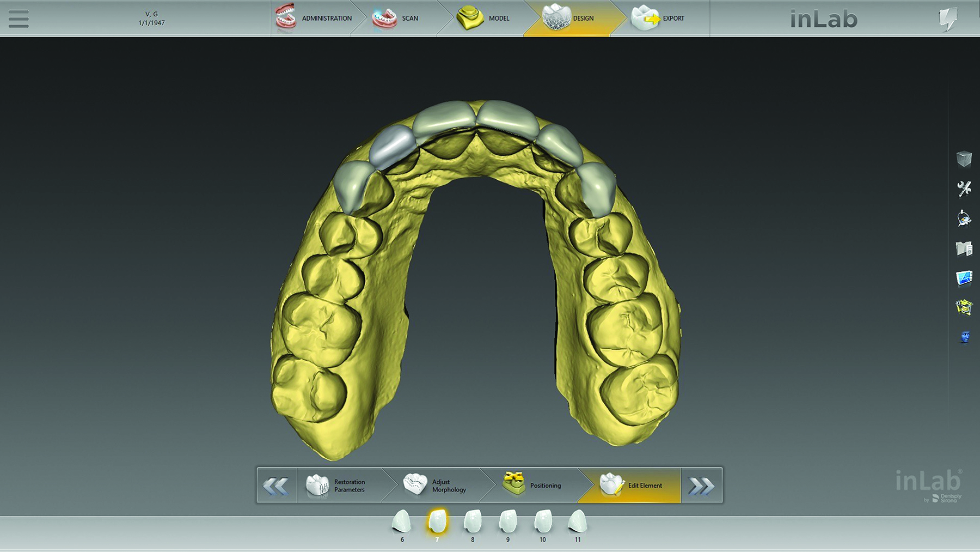Image resolution: width=980 pixels, height=552 pixels.
Task: Click the lightning bolt icon at top right
Action: (948, 19)
